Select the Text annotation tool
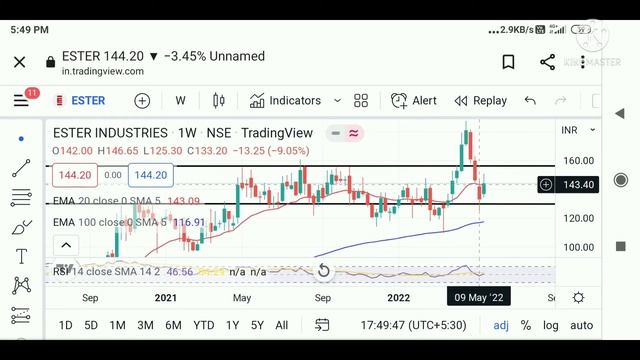640x360 pixels. click(x=21, y=256)
